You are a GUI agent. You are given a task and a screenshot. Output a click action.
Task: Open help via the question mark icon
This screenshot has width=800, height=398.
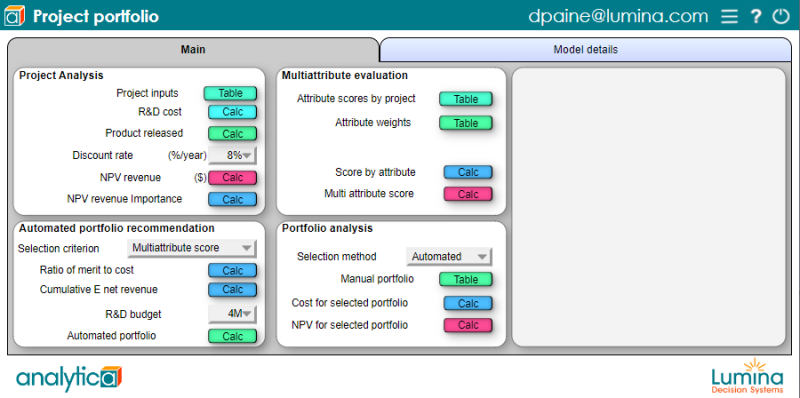click(756, 16)
